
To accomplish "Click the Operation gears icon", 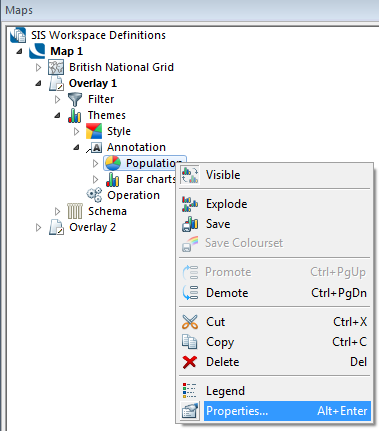I will coord(94,195).
